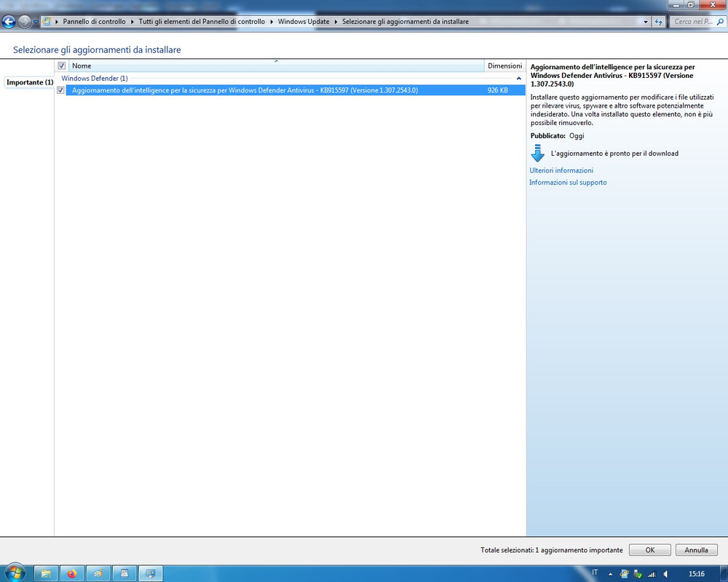Open Ulteriori informazioni link

click(561, 170)
